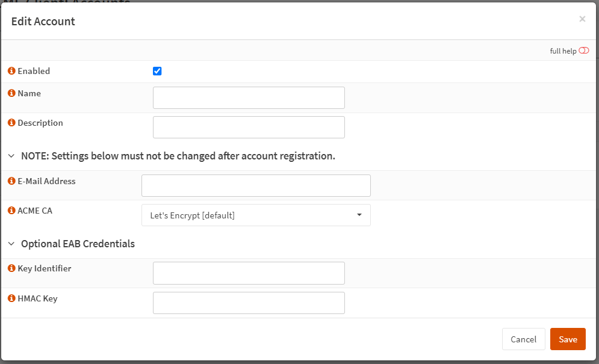The width and height of the screenshot is (599, 364).
Task: Click the info icon beside Name
Action: coord(11,93)
